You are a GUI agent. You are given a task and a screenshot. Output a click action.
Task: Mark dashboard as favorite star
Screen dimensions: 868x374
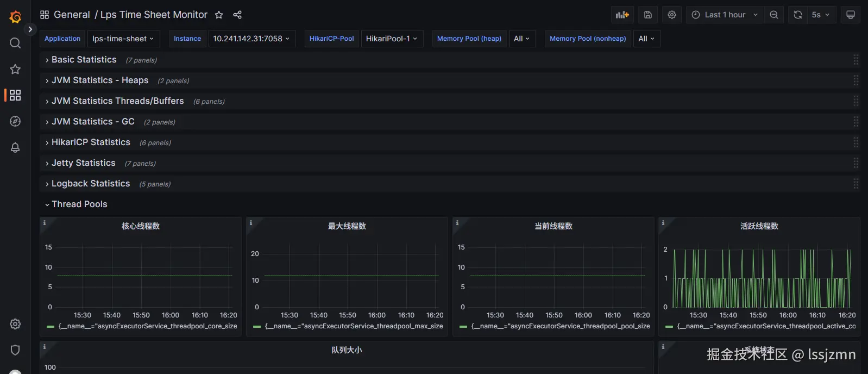click(219, 15)
